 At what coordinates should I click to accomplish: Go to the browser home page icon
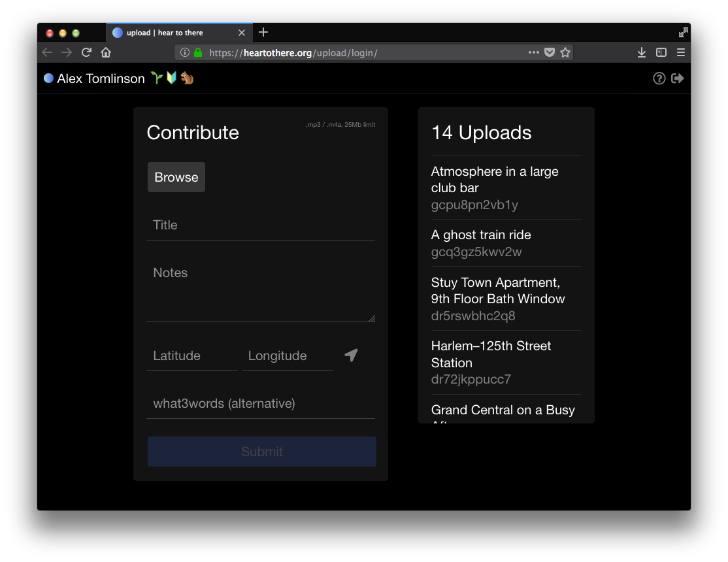click(106, 52)
